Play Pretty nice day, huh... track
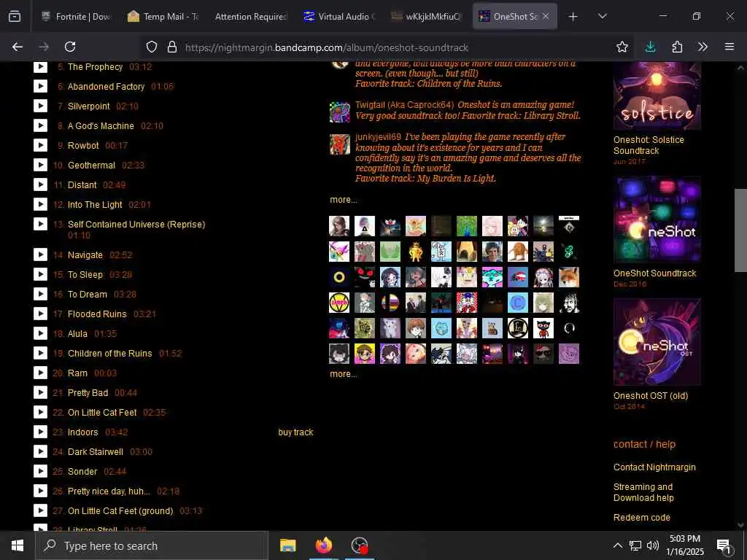747x560 pixels. pos(41,491)
